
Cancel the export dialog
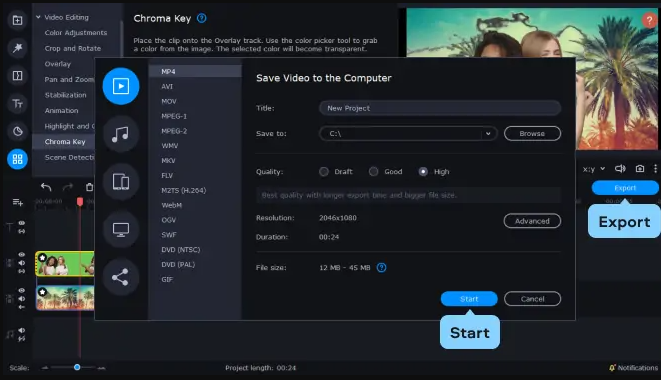pos(532,299)
